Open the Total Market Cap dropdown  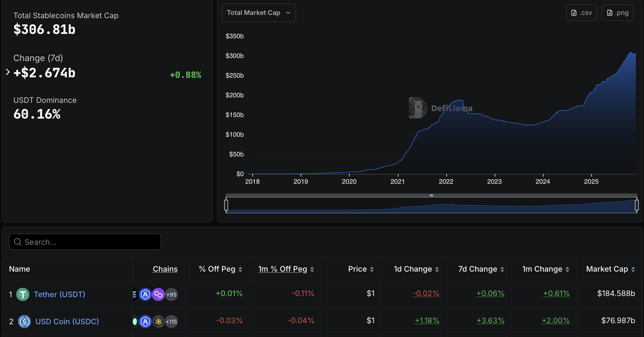pyautogui.click(x=259, y=13)
